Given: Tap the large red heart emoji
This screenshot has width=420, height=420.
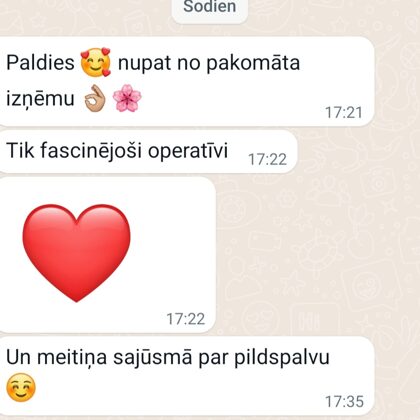Looking at the screenshot, I should coord(76,253).
